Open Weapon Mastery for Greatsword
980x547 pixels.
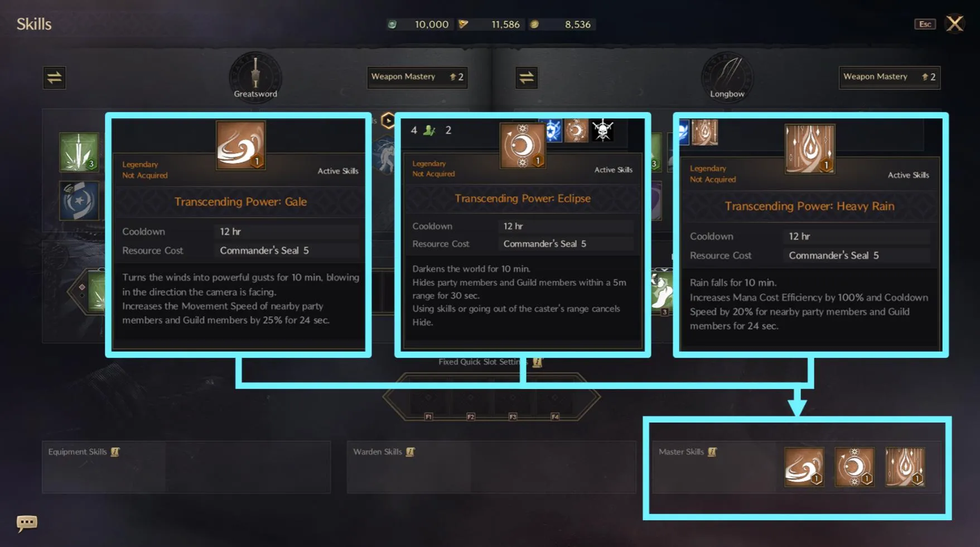(x=417, y=77)
